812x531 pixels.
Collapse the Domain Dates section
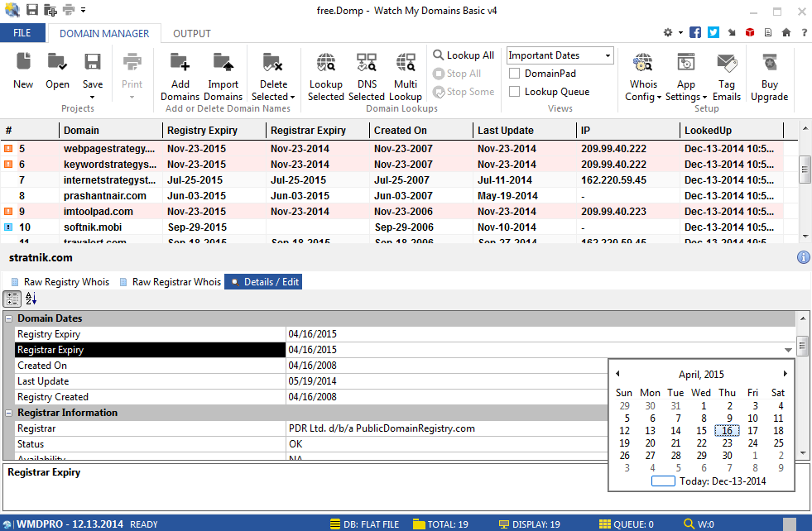[x=9, y=318]
